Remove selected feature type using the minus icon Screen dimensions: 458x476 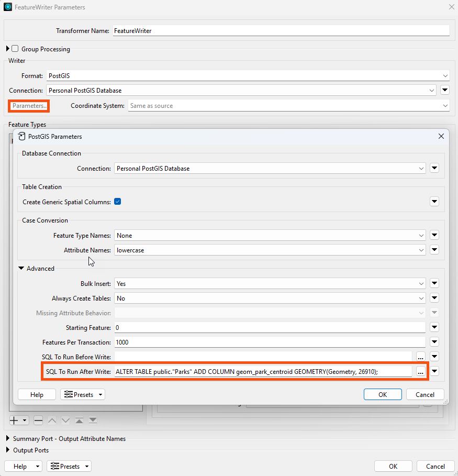[38, 420]
